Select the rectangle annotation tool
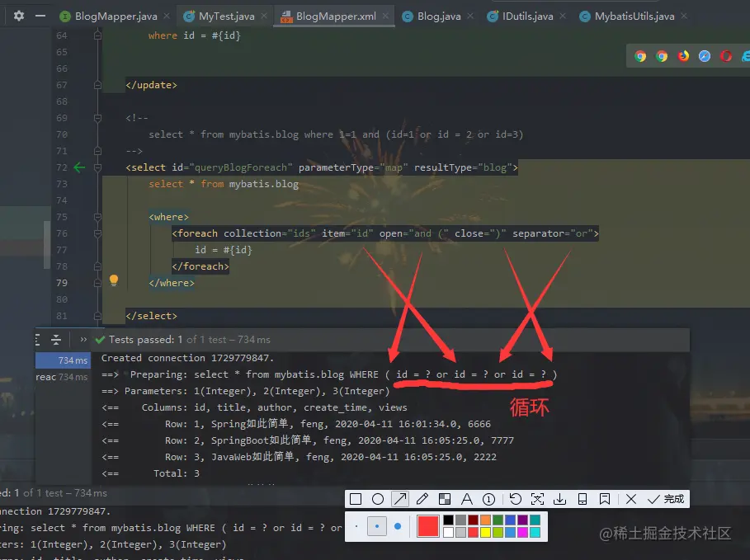 [x=356, y=499]
